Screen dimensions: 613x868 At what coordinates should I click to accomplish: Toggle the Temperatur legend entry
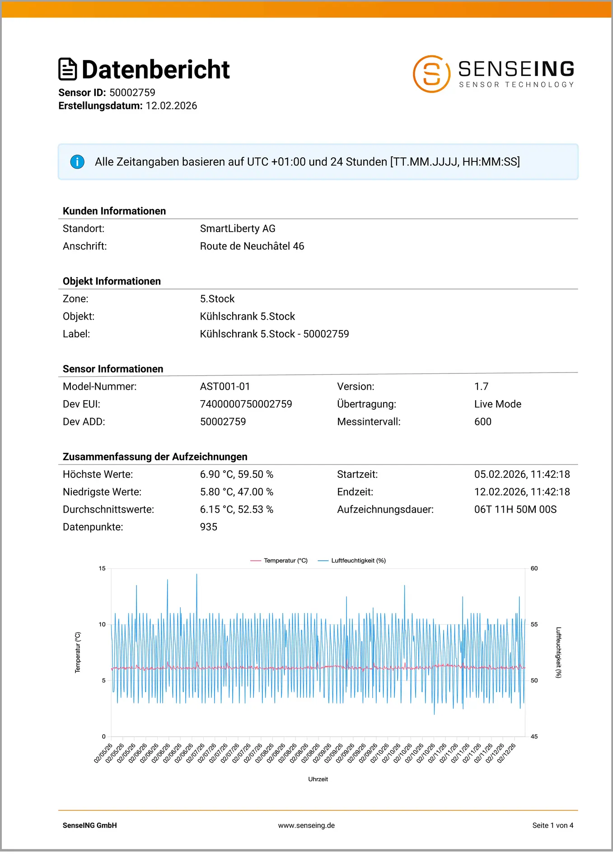click(279, 561)
